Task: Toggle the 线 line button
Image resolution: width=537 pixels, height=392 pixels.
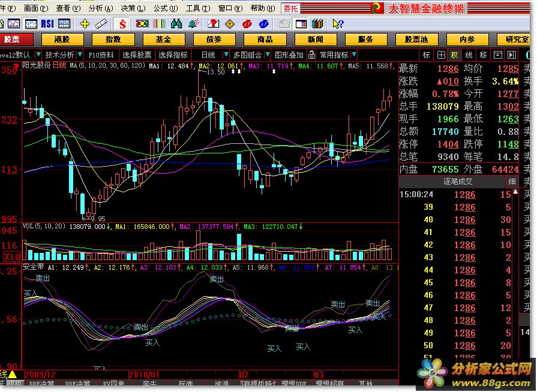Action: (x=469, y=55)
